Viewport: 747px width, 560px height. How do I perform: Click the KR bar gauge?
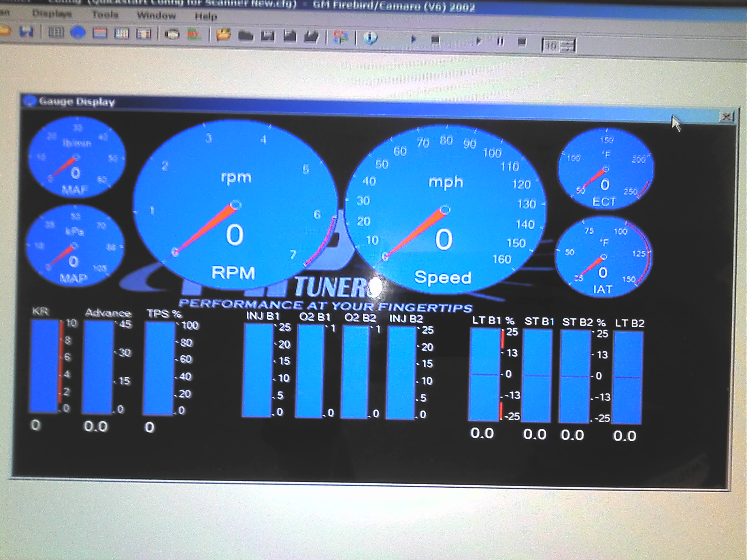click(x=44, y=366)
